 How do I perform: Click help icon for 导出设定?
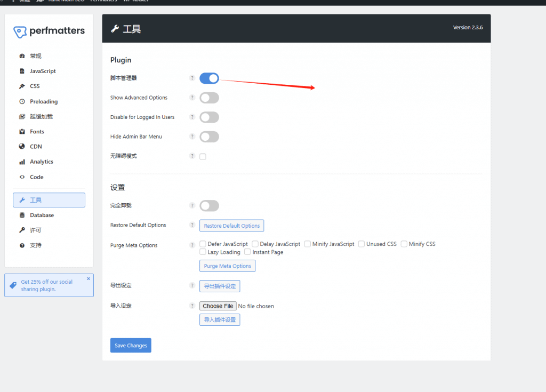(x=192, y=285)
